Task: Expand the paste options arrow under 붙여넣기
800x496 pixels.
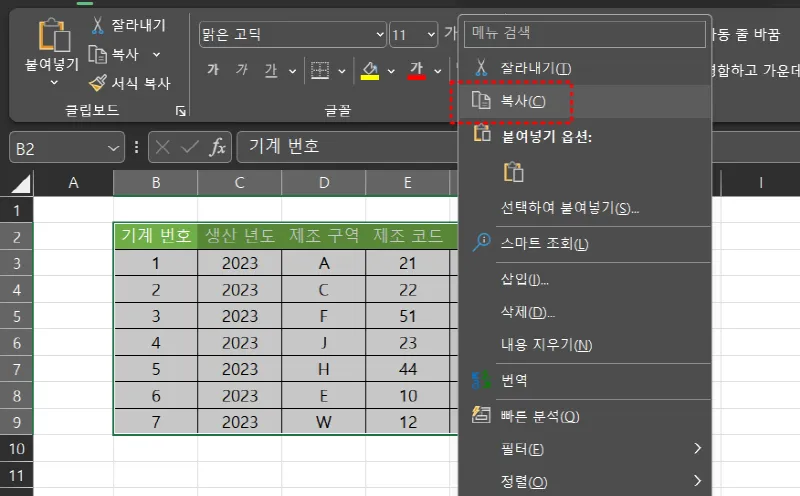Action: coord(54,83)
